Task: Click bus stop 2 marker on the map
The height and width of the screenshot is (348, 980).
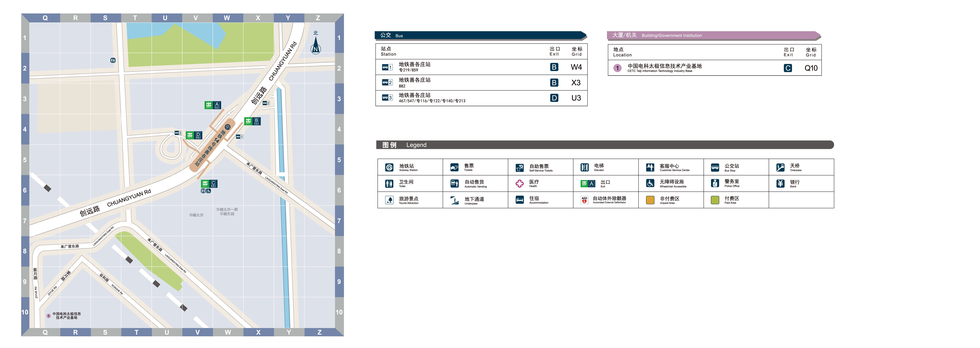Action: coord(266,103)
